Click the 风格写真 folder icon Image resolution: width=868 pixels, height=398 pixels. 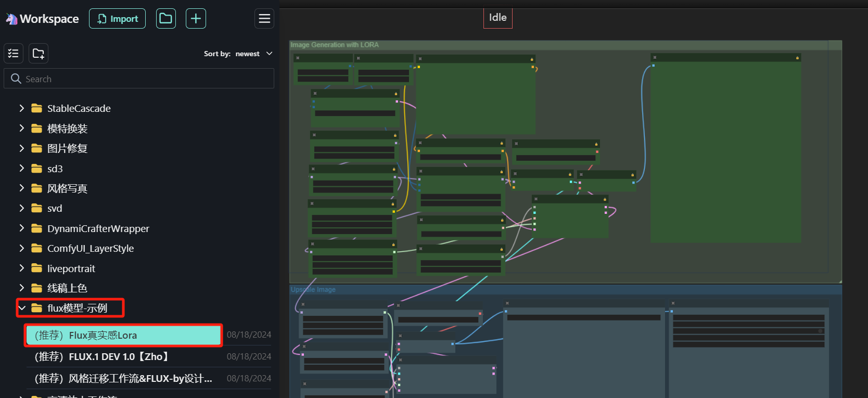click(36, 188)
